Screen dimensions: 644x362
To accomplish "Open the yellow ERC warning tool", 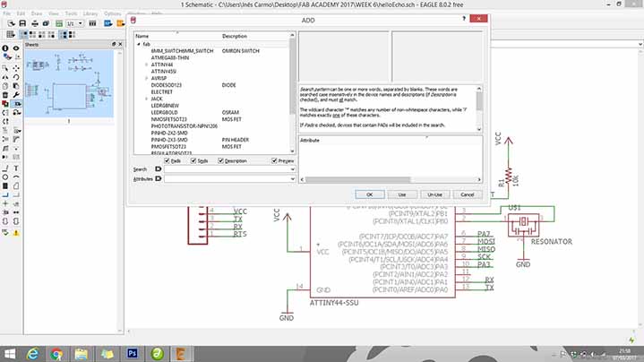I will pos(16,233).
